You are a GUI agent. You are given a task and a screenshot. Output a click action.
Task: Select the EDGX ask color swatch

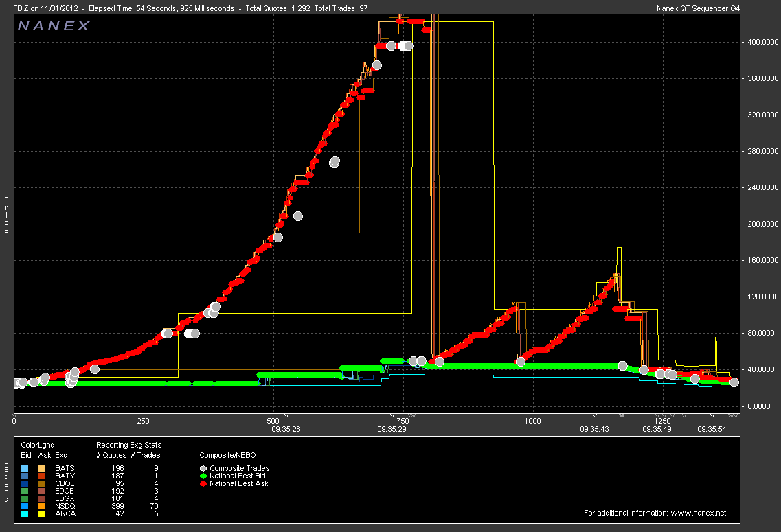tap(42, 498)
